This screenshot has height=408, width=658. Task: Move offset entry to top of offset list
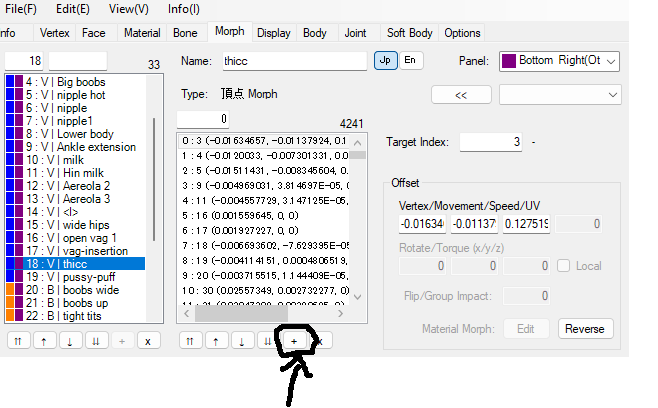tap(190, 341)
